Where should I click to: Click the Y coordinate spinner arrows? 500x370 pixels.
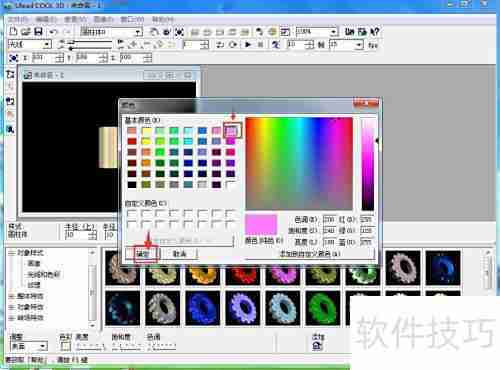(104, 58)
